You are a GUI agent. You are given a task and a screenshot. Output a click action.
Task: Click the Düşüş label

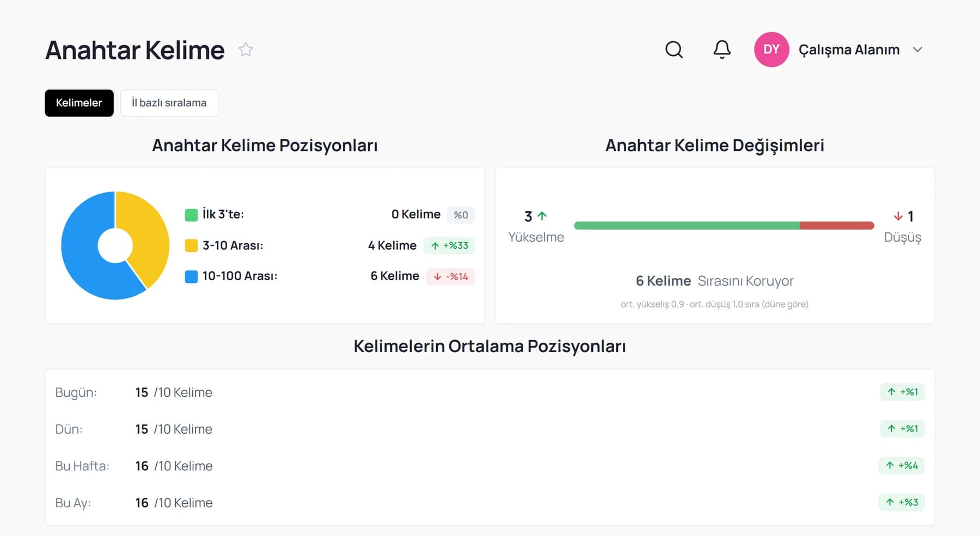pos(903,237)
